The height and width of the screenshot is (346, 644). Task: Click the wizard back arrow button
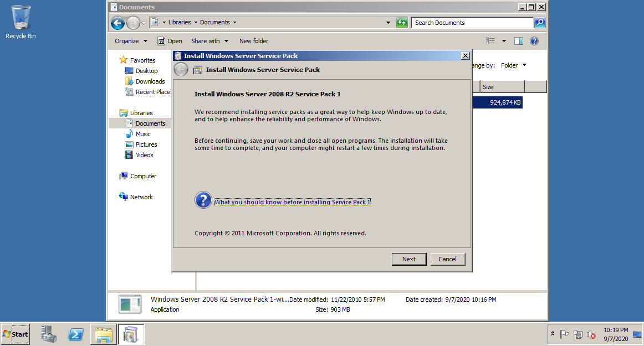[x=181, y=70]
